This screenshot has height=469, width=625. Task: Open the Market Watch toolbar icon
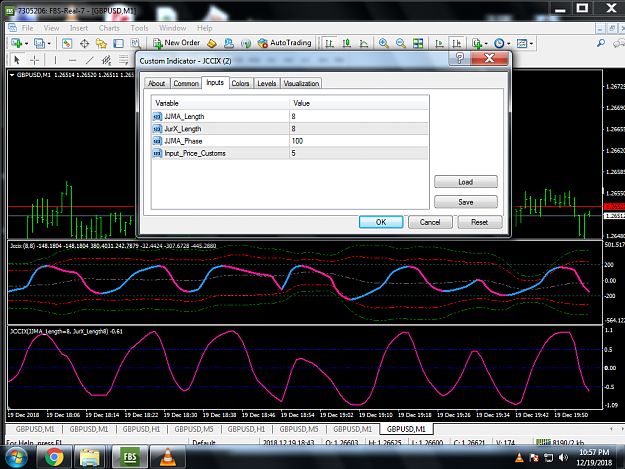point(67,43)
